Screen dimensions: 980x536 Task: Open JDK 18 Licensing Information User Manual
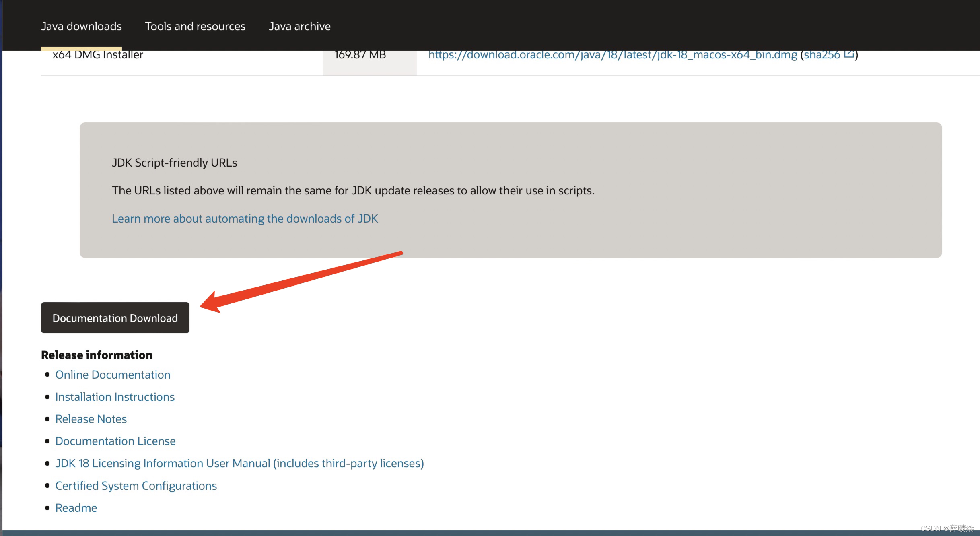[x=239, y=463]
